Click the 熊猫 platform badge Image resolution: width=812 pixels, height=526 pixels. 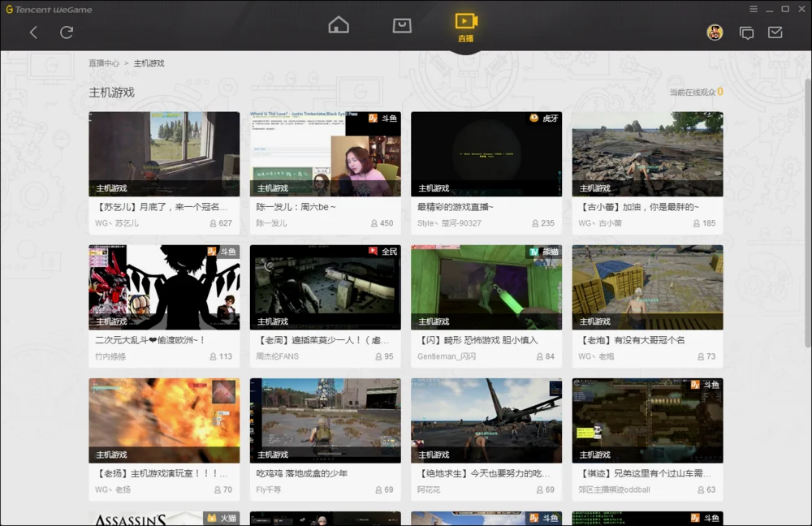[x=544, y=251]
